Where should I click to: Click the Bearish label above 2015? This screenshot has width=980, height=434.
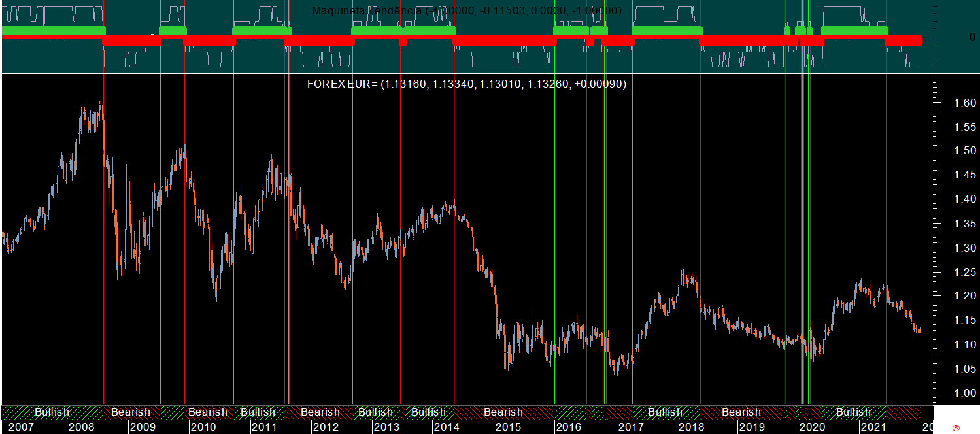click(503, 412)
